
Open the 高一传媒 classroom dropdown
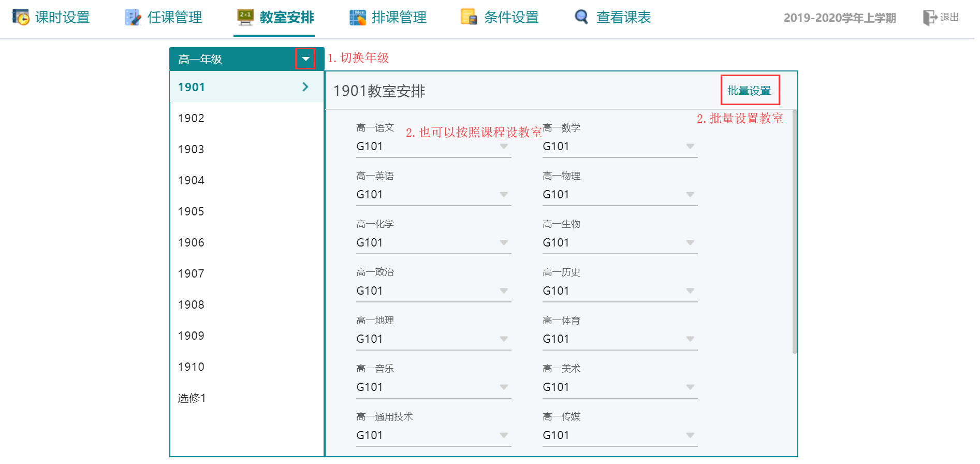click(x=620, y=436)
